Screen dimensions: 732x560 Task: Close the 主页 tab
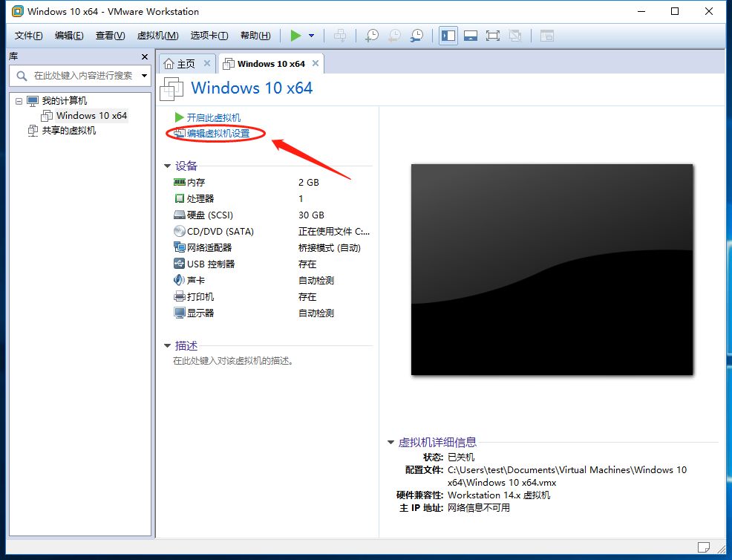207,63
